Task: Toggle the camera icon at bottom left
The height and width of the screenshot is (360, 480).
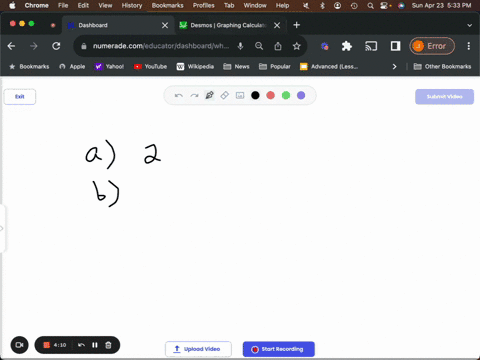Action: (x=20, y=345)
